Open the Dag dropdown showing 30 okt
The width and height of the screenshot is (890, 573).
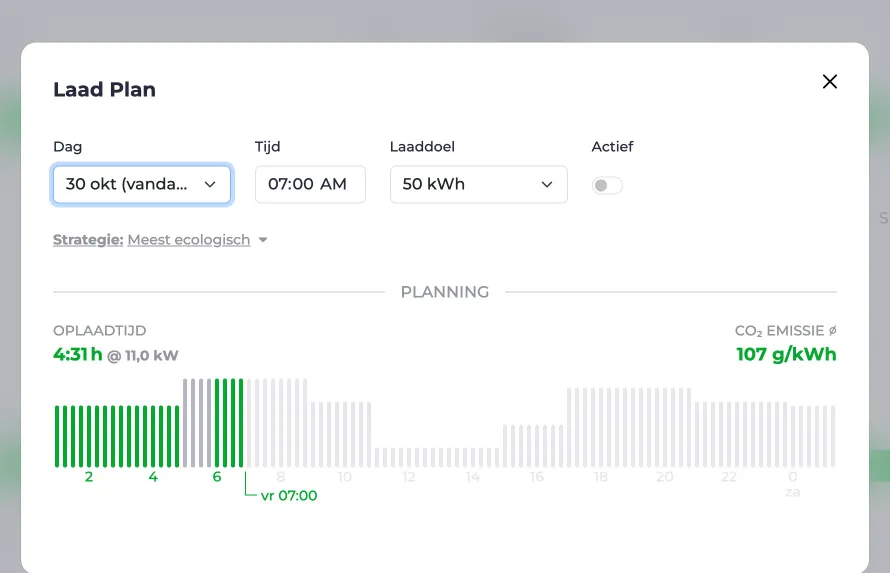tap(141, 184)
